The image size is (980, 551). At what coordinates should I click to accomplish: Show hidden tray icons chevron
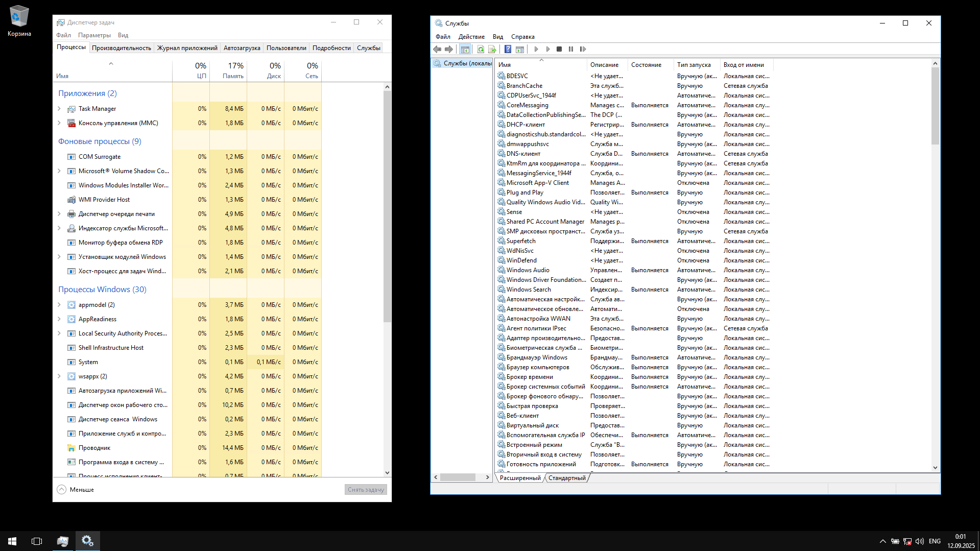tap(882, 541)
